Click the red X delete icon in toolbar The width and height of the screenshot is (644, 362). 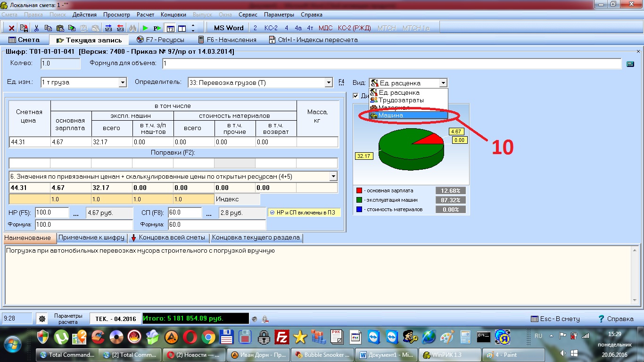[x=12, y=28]
